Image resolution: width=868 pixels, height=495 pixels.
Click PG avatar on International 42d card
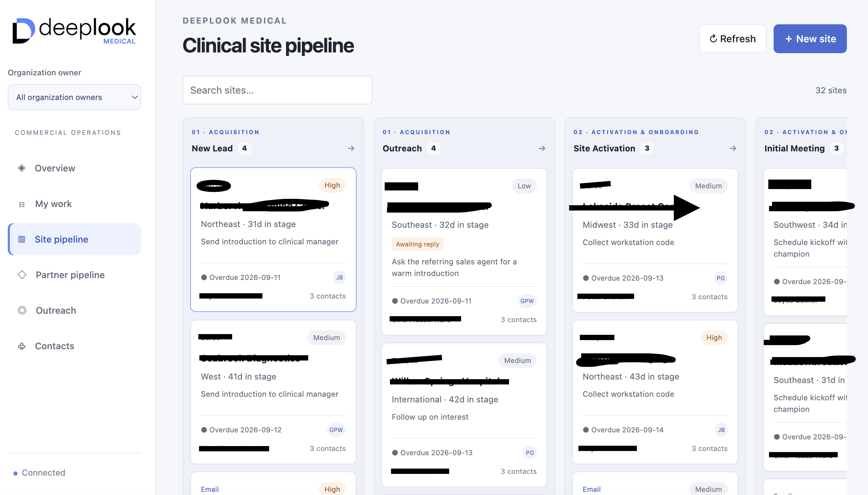(530, 453)
